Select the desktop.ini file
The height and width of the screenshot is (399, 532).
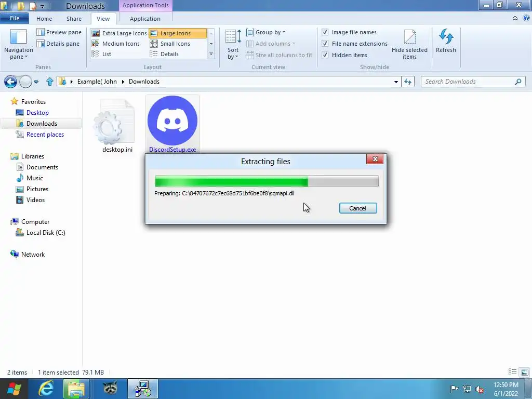(117, 126)
